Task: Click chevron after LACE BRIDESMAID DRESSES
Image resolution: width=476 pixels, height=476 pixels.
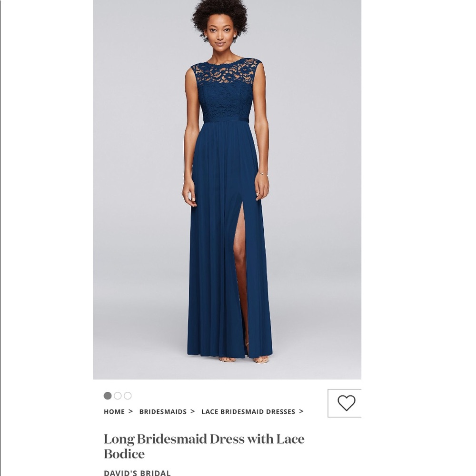Action: tap(301, 411)
